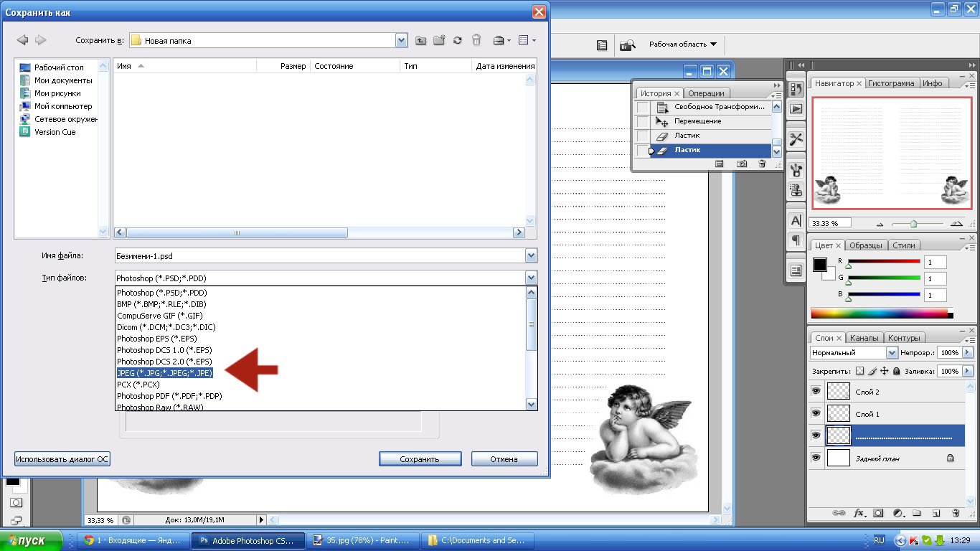
Task: Add layer style fx
Action: click(x=858, y=513)
